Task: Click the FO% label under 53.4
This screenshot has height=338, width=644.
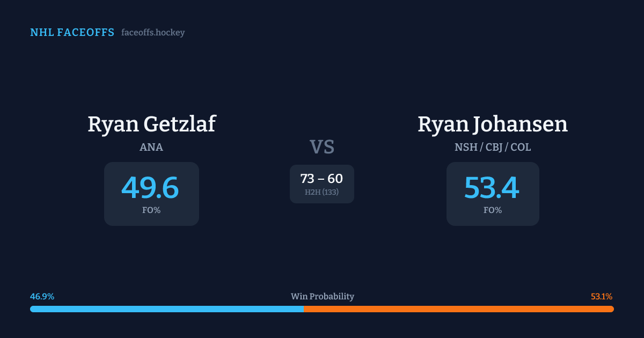Action: click(492, 210)
